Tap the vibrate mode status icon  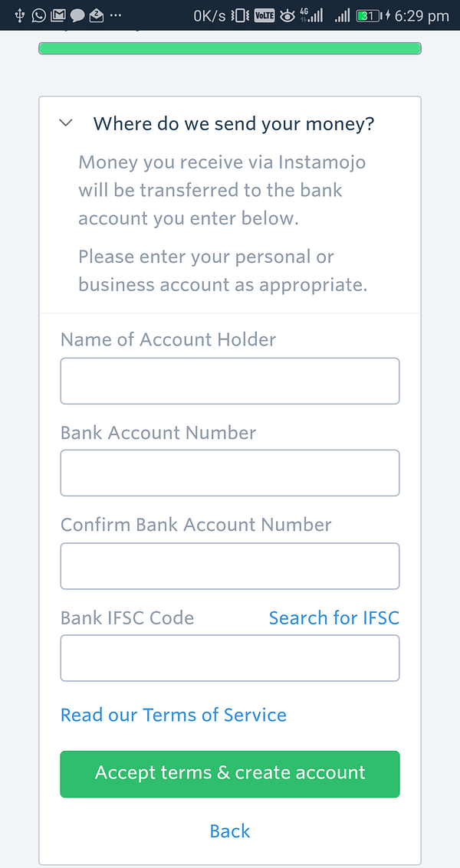241,15
